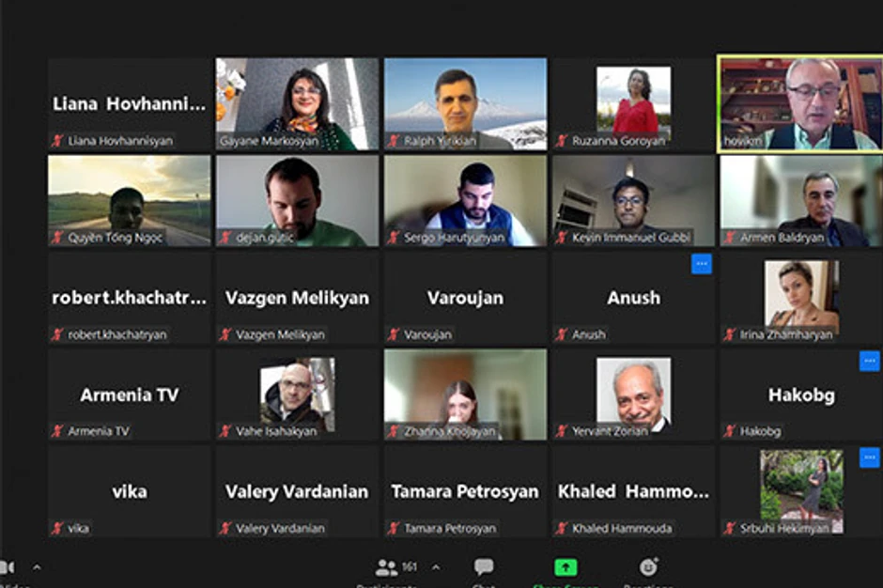883x588 pixels.
Task: Toggle the video camera icon
Action: point(8,567)
